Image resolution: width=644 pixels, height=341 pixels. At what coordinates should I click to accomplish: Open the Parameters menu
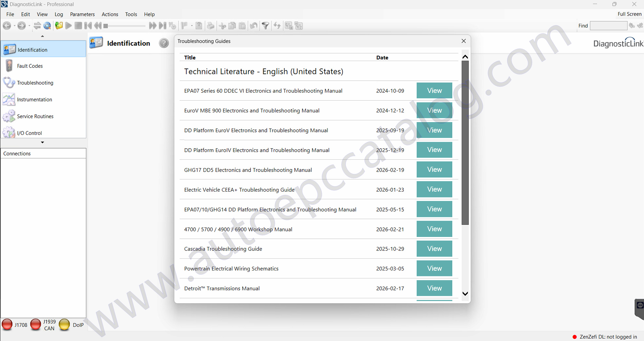pos(82,15)
